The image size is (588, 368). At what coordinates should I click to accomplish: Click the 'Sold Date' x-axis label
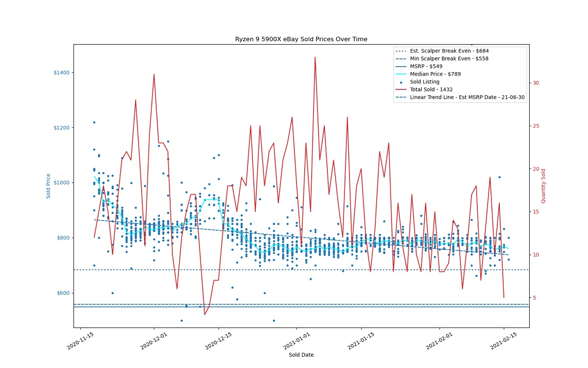click(301, 355)
